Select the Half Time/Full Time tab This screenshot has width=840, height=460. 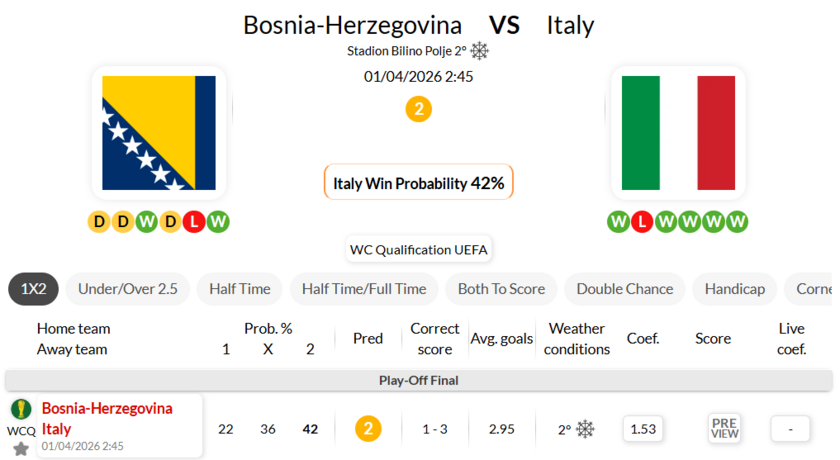(x=364, y=289)
